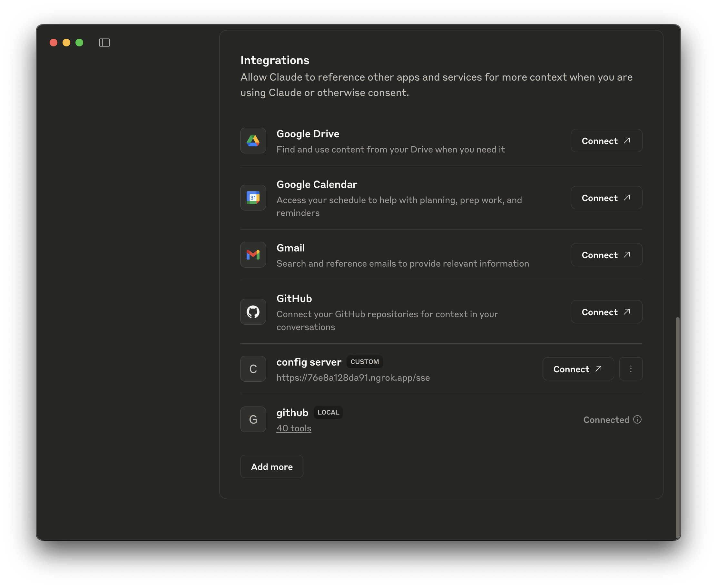717x588 pixels.
Task: Click the CUSTOM badge on config server
Action: coord(364,362)
